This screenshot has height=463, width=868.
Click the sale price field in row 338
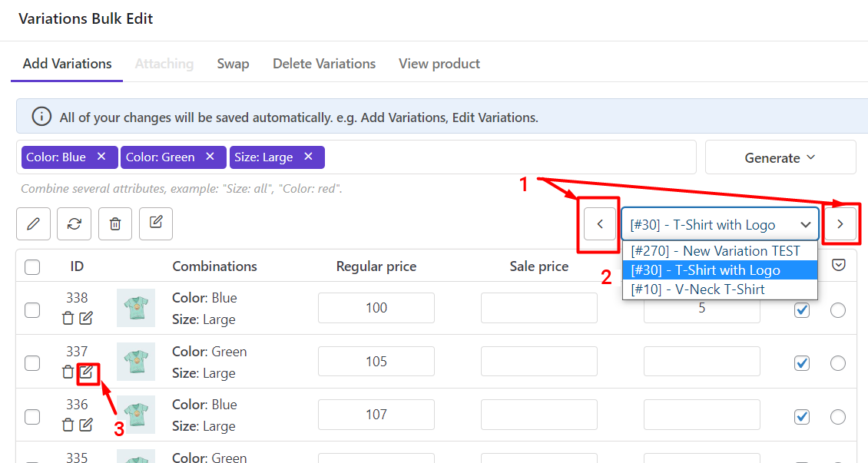coord(539,308)
